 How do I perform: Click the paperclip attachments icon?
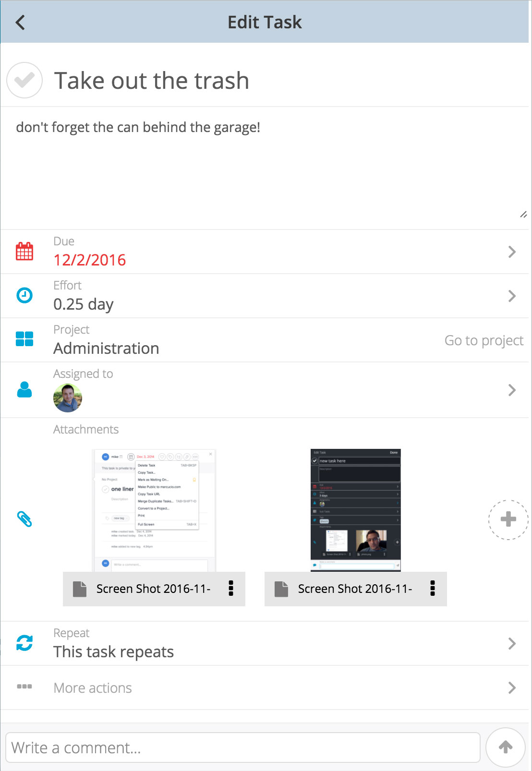24,519
